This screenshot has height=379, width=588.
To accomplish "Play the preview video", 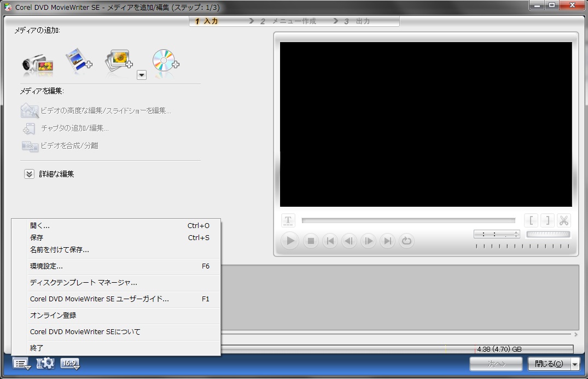I will coord(290,241).
